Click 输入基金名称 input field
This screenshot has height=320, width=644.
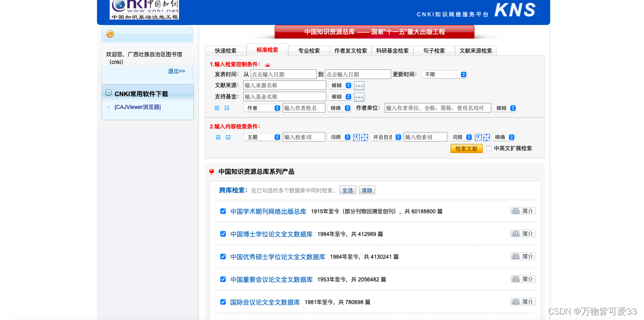pos(285,97)
